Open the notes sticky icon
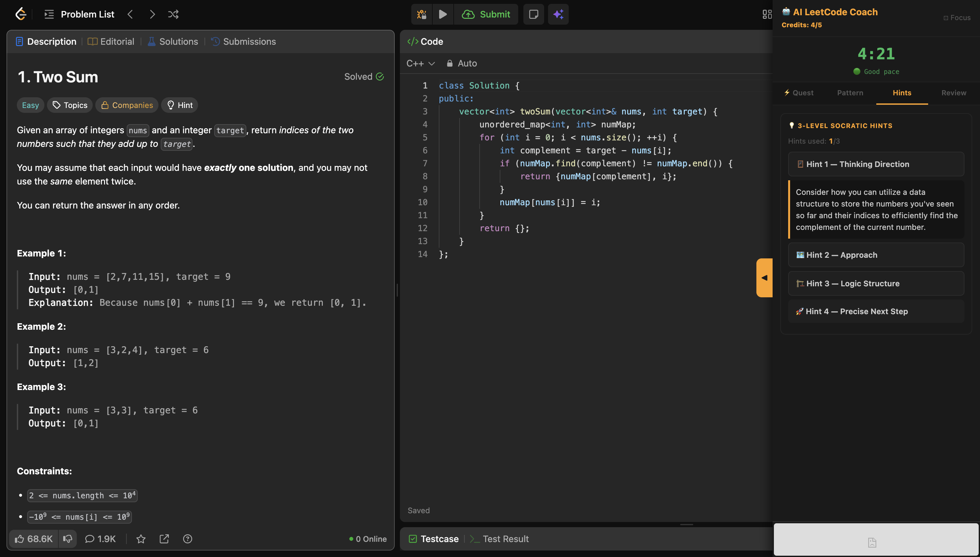This screenshot has height=557, width=980. (x=533, y=14)
